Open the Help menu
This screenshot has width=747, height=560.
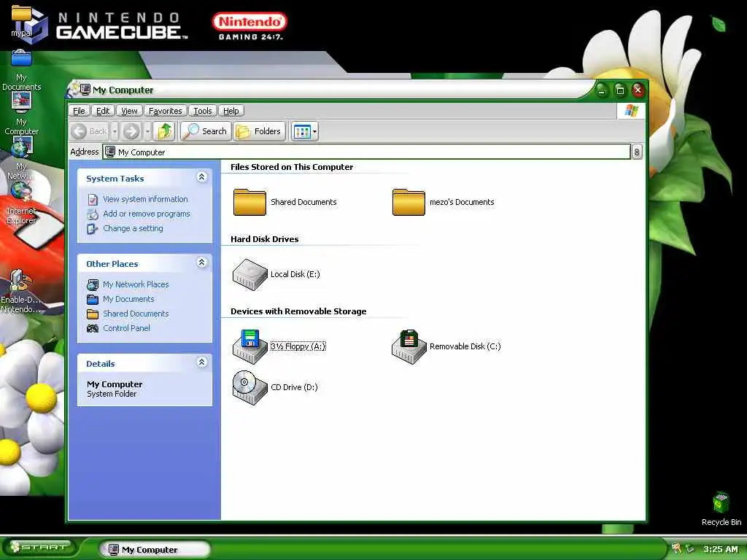coord(231,111)
